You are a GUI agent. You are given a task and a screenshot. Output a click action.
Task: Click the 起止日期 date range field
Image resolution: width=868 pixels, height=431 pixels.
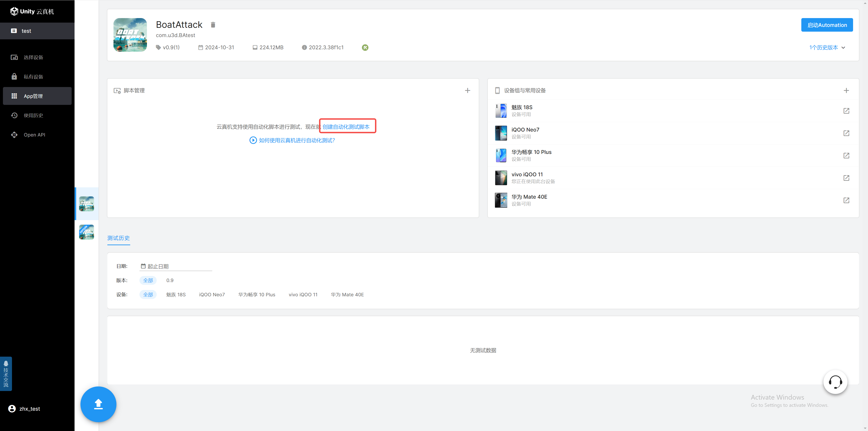pyautogui.click(x=176, y=266)
